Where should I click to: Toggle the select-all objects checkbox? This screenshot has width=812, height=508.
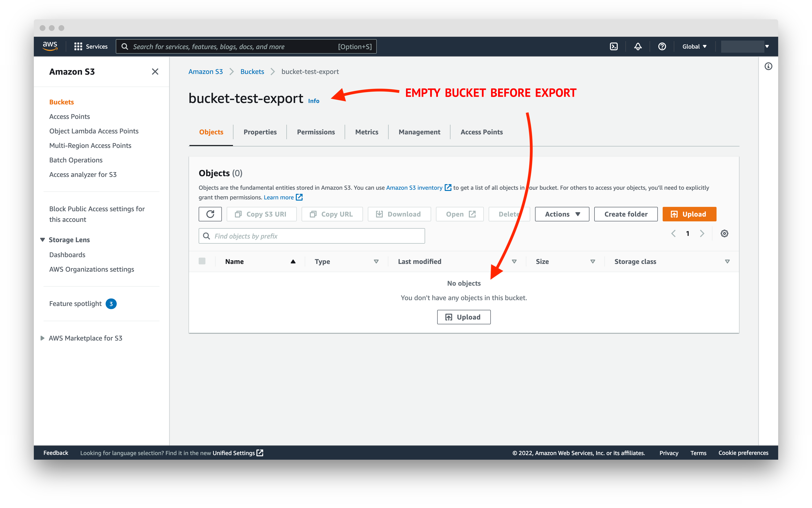[202, 261]
